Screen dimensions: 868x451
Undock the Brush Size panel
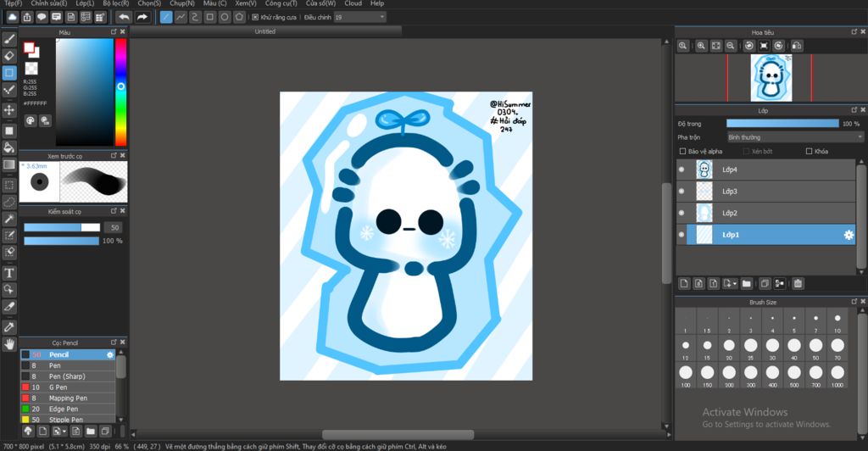point(854,302)
